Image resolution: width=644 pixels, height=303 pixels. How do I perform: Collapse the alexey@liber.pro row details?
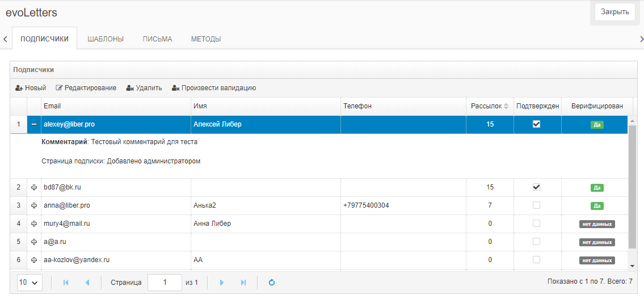(34, 124)
